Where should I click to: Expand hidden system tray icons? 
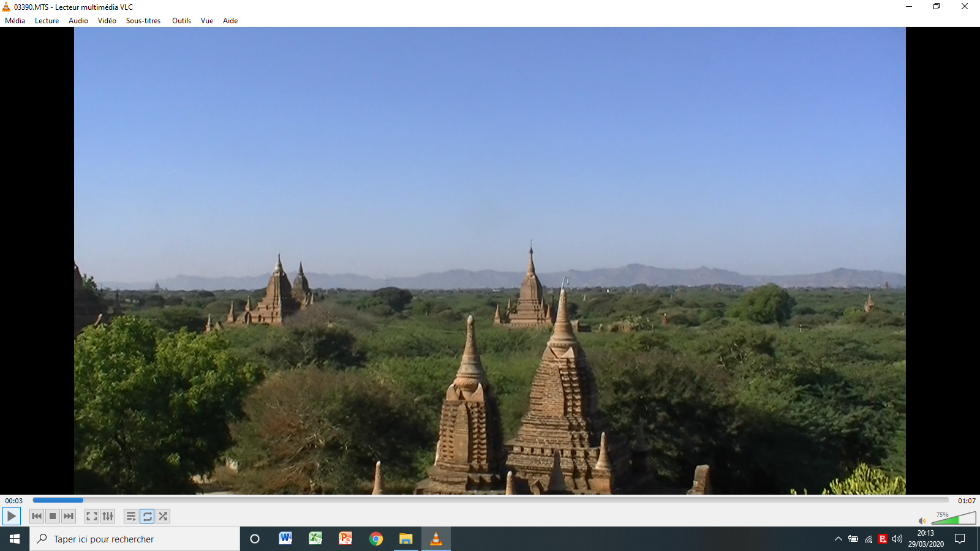coord(839,539)
